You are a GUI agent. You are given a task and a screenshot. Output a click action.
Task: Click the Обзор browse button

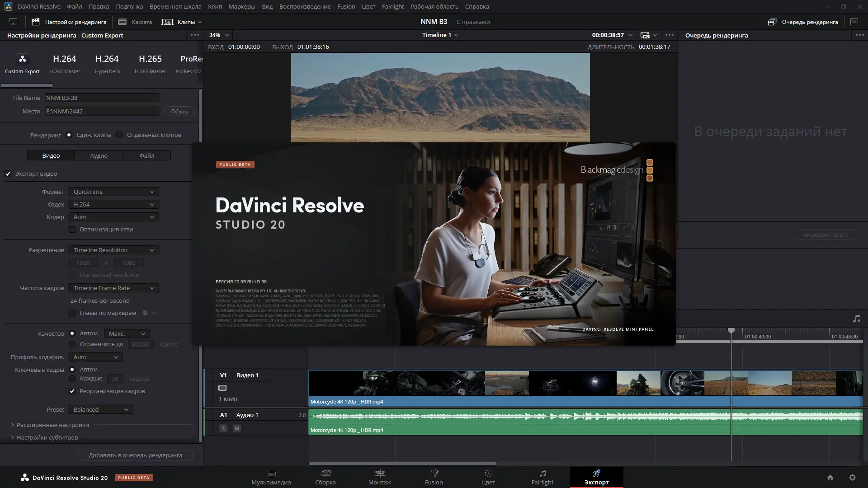click(x=179, y=112)
